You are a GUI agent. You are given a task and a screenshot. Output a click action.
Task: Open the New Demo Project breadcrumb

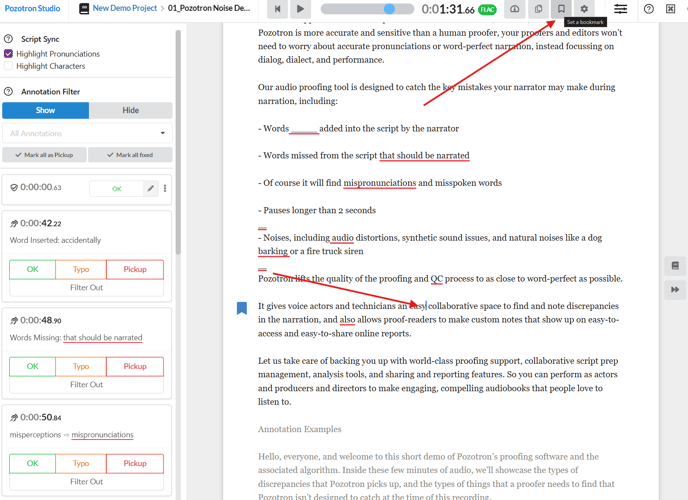pyautogui.click(x=125, y=8)
